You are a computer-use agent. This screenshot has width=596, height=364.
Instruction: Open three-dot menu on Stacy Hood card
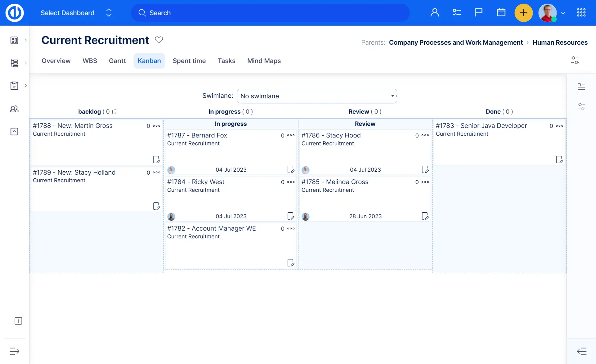[425, 135]
